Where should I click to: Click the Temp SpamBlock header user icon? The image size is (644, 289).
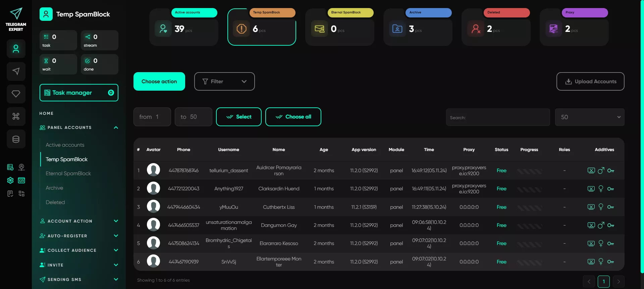pos(46,14)
